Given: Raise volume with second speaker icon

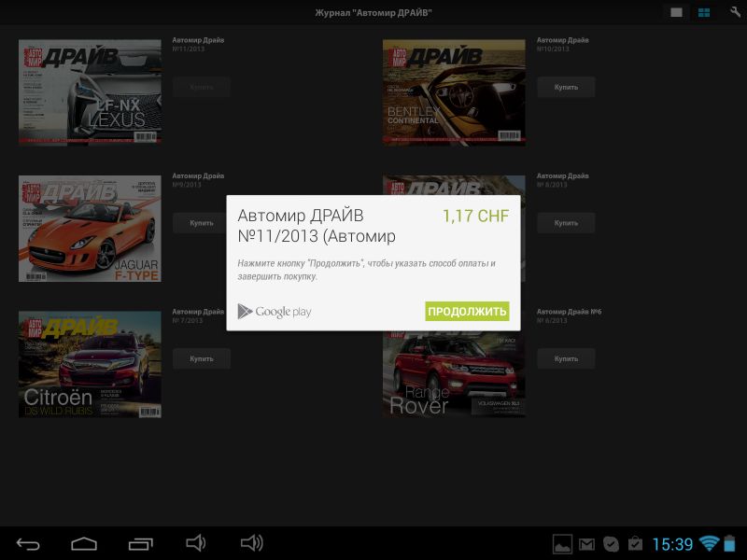Looking at the screenshot, I should (251, 544).
